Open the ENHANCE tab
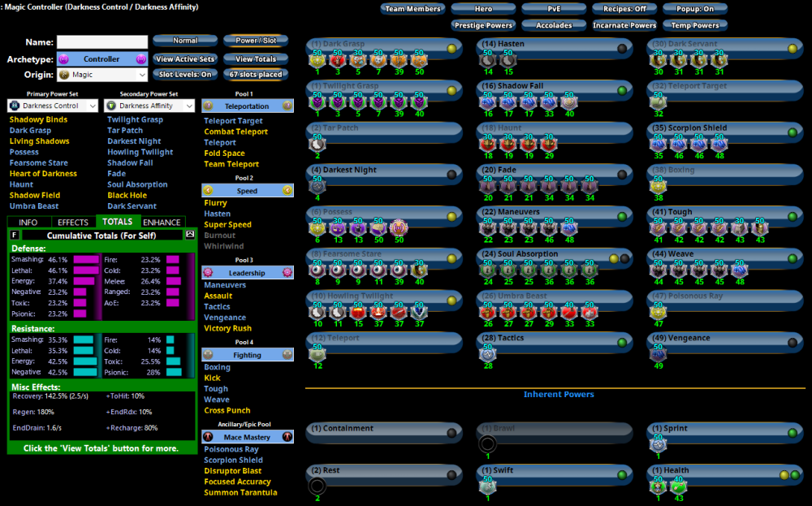This screenshot has height=506, width=812. click(162, 222)
